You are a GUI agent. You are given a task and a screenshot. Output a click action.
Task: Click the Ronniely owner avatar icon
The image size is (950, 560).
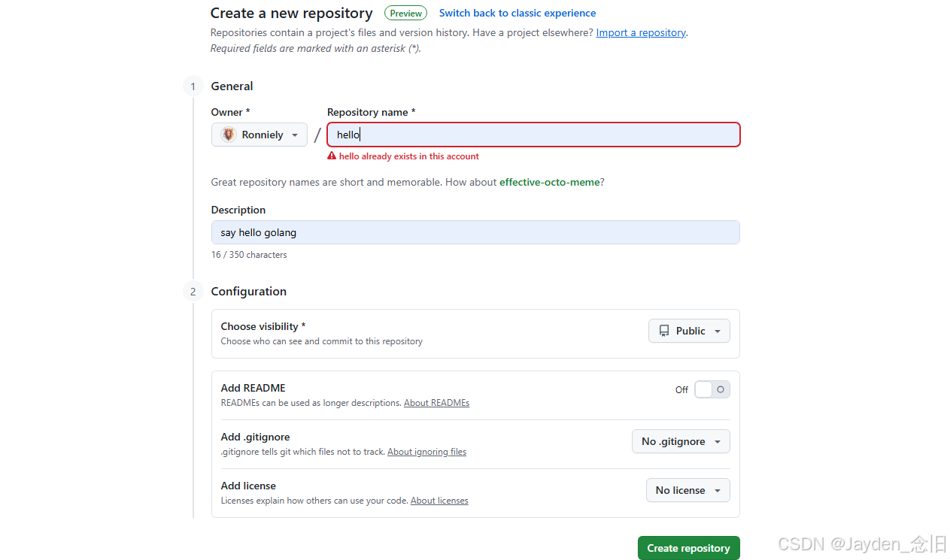point(229,135)
